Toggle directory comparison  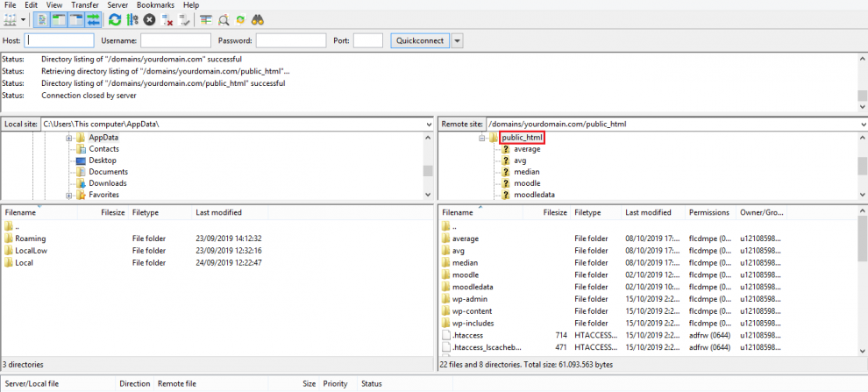(223, 20)
